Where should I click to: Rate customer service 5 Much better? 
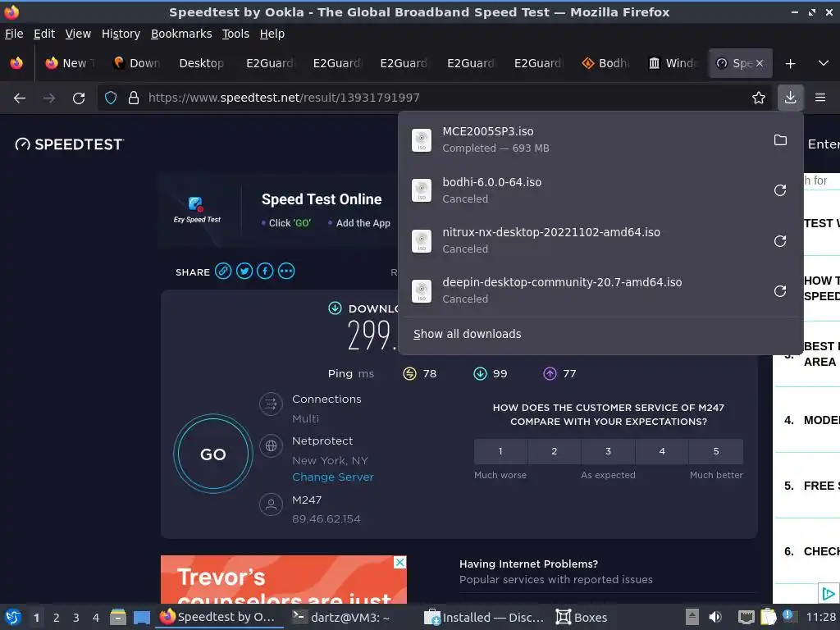click(x=716, y=451)
